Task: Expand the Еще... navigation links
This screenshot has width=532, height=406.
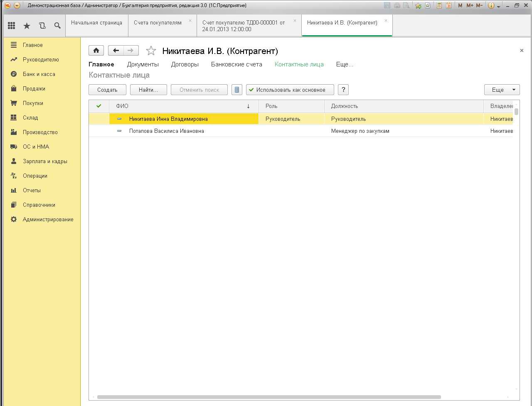Action: (345, 64)
